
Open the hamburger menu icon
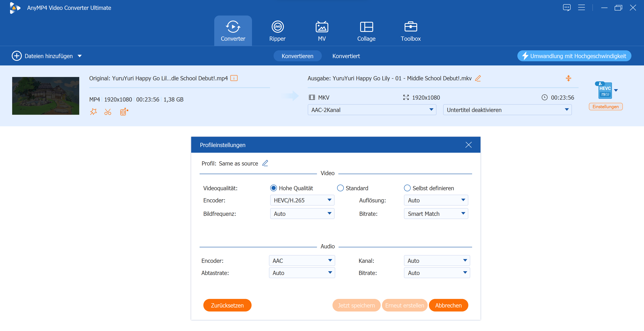click(x=581, y=8)
